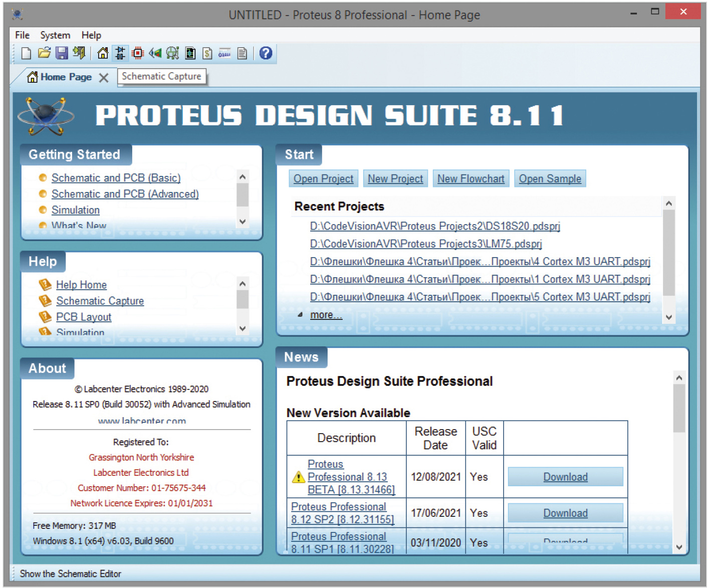This screenshot has width=708, height=588.
Task: Select the Home Page tab
Action: (x=66, y=77)
